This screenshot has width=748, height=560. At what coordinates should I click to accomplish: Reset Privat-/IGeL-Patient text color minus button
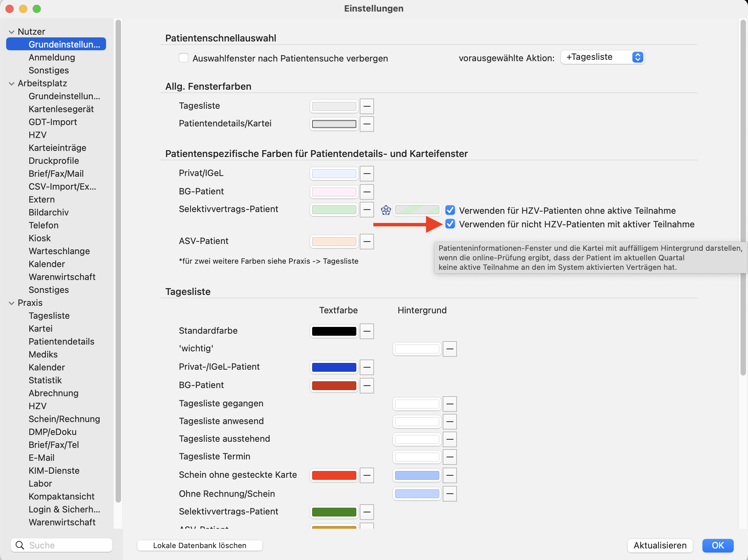[367, 367]
